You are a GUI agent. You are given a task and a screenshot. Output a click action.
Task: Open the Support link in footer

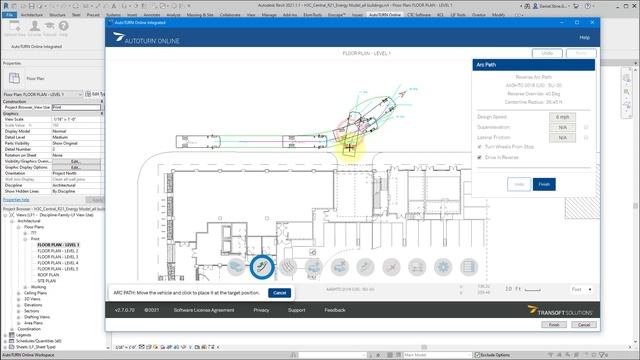297,310
